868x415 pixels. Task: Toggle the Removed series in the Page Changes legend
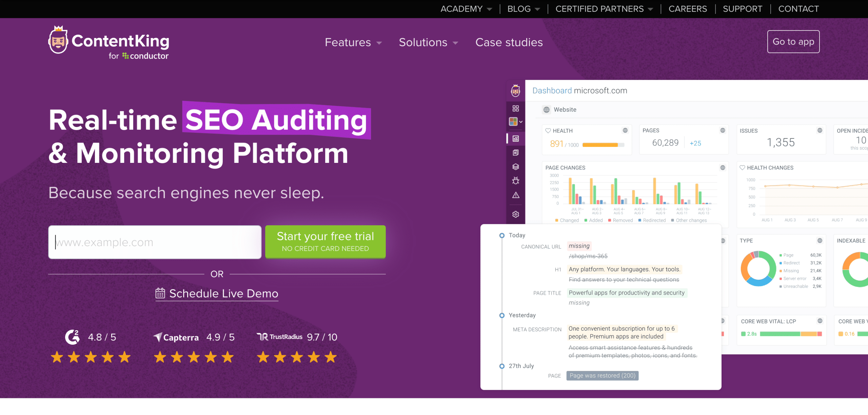pos(620,220)
